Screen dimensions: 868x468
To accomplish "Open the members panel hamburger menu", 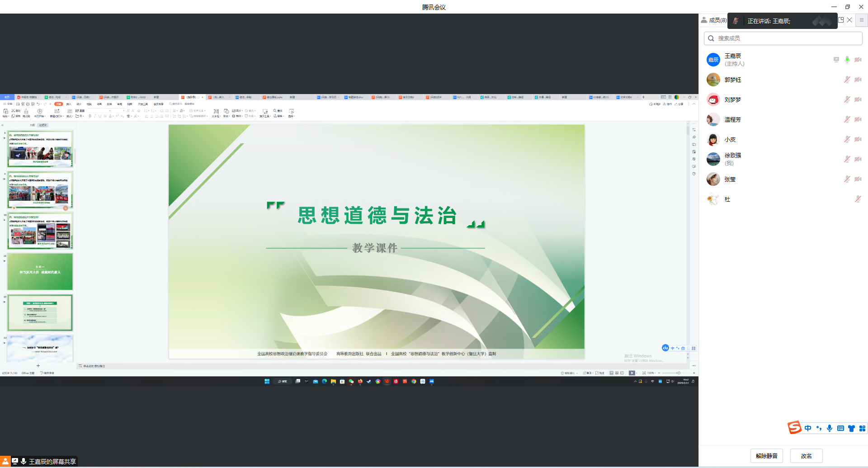I will point(862,20).
